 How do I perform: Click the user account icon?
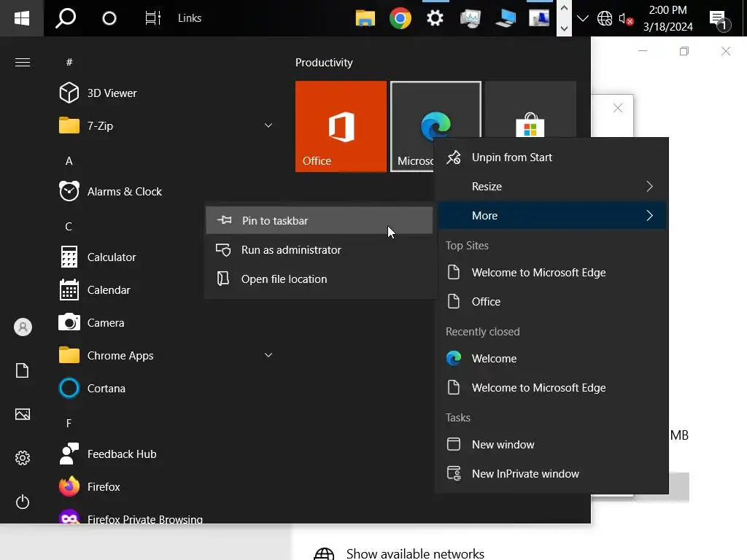pos(23,327)
